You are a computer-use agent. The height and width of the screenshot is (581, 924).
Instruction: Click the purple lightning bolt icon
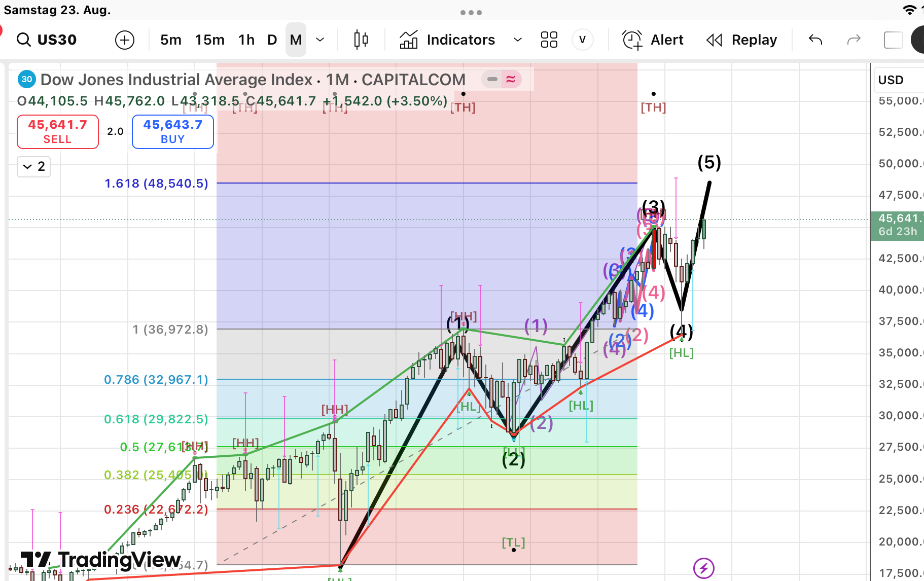[703, 568]
